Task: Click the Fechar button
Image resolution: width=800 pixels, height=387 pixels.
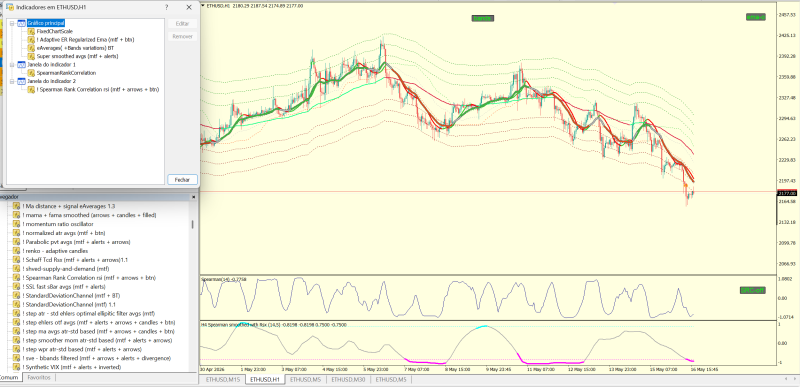Action: [182, 179]
